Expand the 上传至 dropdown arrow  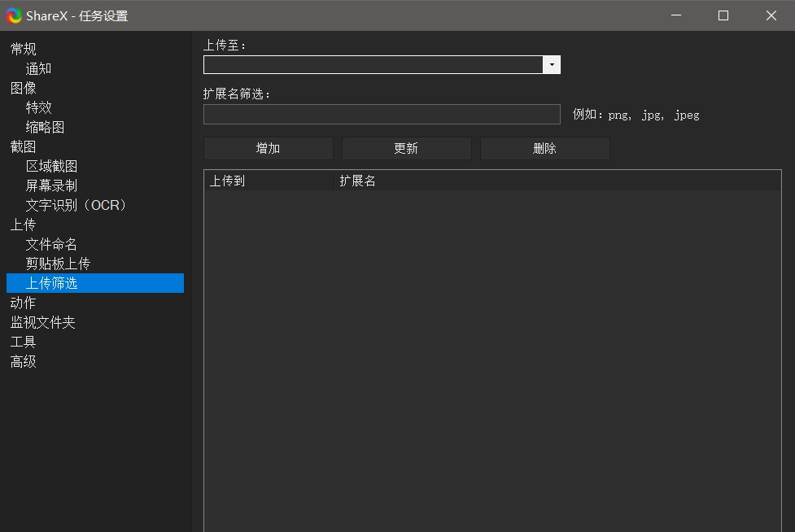pos(552,65)
